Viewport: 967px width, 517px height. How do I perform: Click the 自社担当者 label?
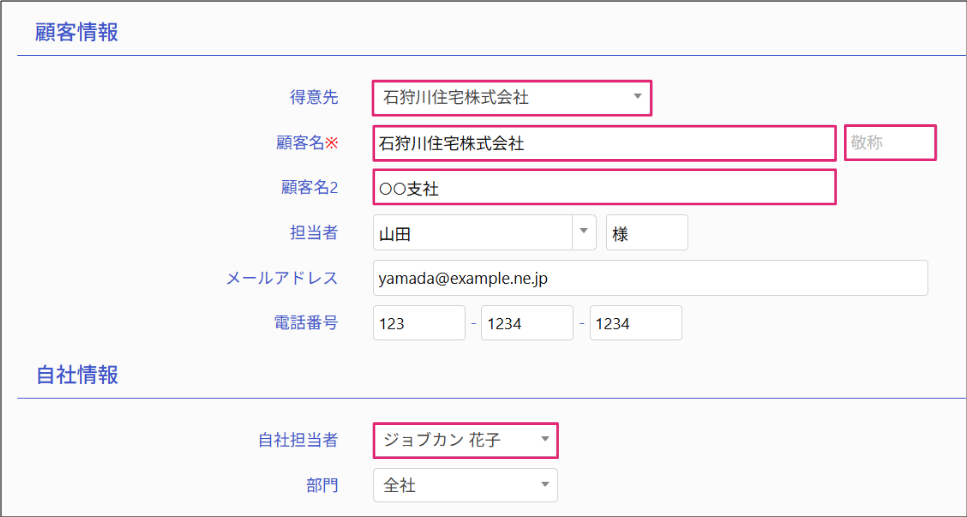click(298, 440)
